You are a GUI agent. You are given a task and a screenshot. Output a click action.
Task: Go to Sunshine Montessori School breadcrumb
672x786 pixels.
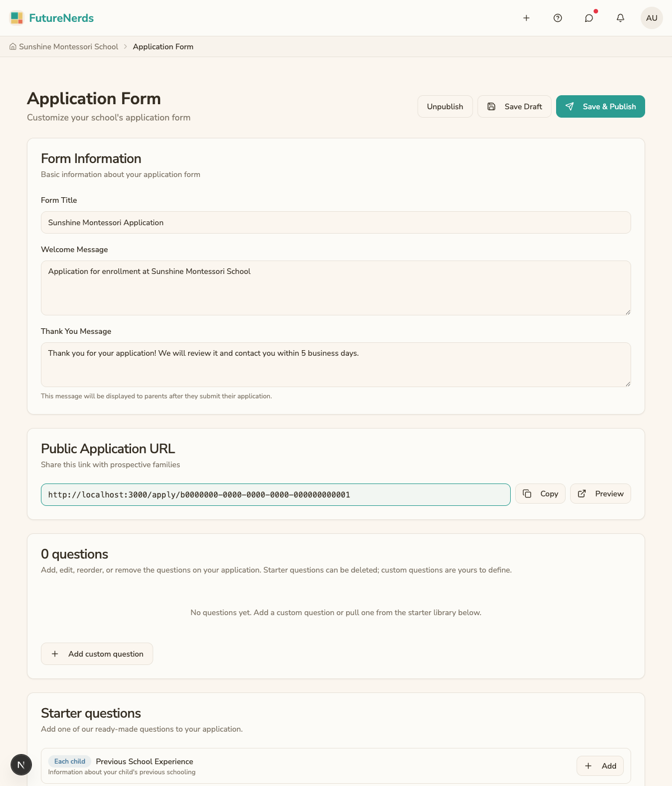(68, 46)
